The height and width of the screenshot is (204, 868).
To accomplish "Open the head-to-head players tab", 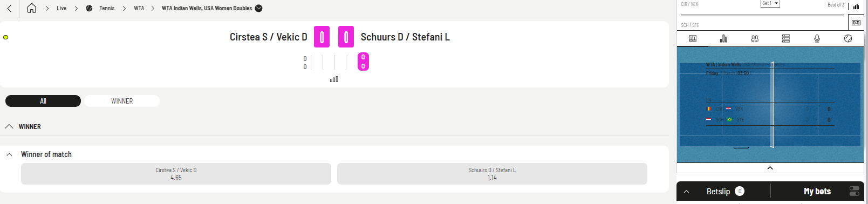I will point(755,38).
